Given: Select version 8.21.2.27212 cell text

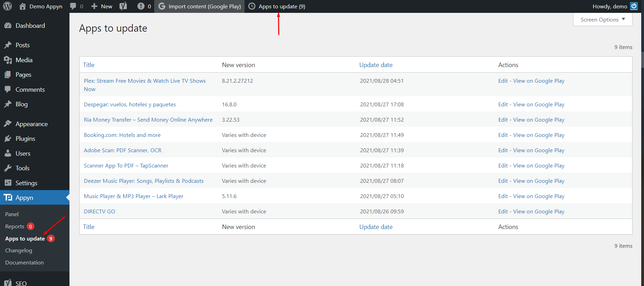Looking at the screenshot, I should 238,81.
